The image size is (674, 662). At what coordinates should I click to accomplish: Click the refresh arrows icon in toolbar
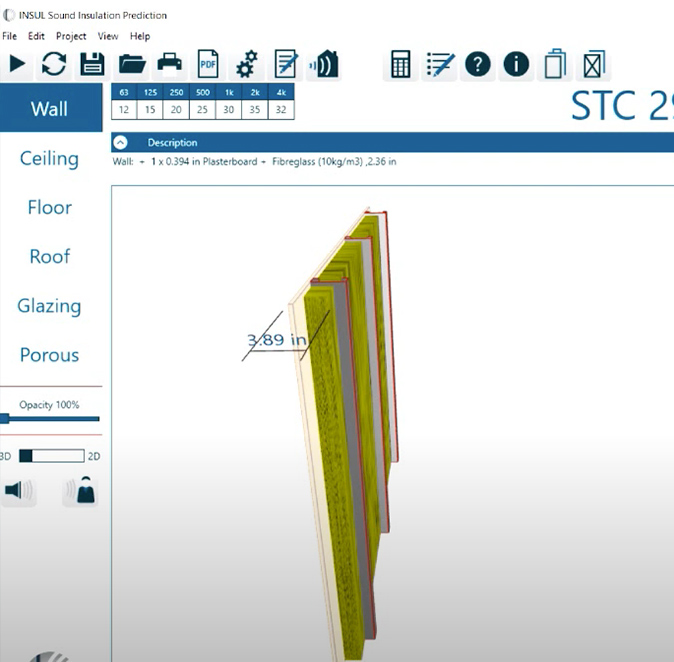(x=54, y=65)
